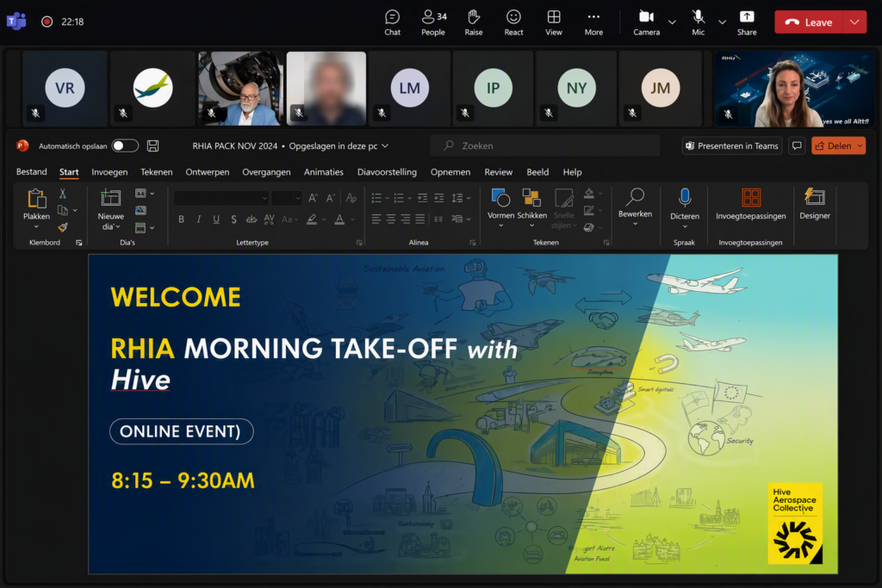This screenshot has height=588, width=882.
Task: Open the Bestand menu
Action: 32,172
